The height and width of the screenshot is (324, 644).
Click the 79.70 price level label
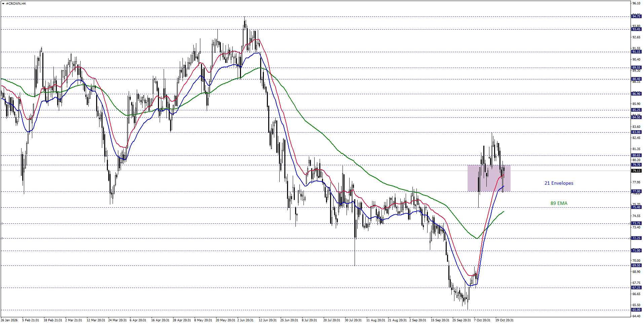tap(636, 165)
